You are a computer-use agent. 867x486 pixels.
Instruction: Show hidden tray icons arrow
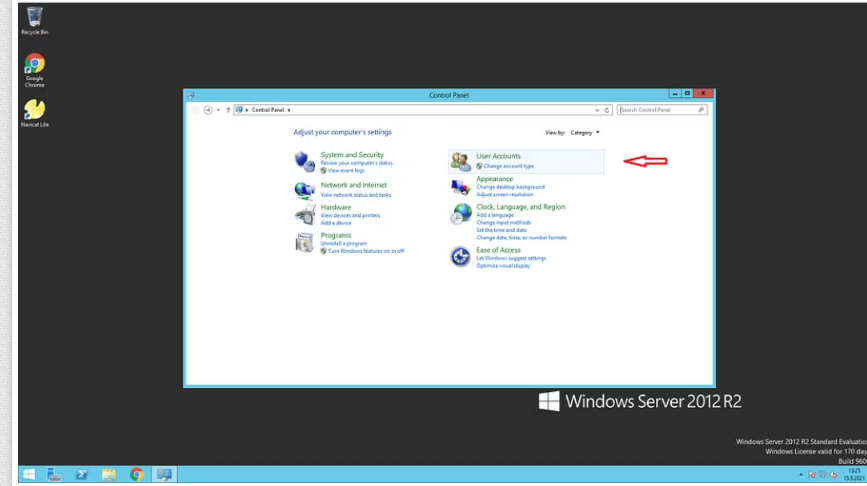[801, 474]
